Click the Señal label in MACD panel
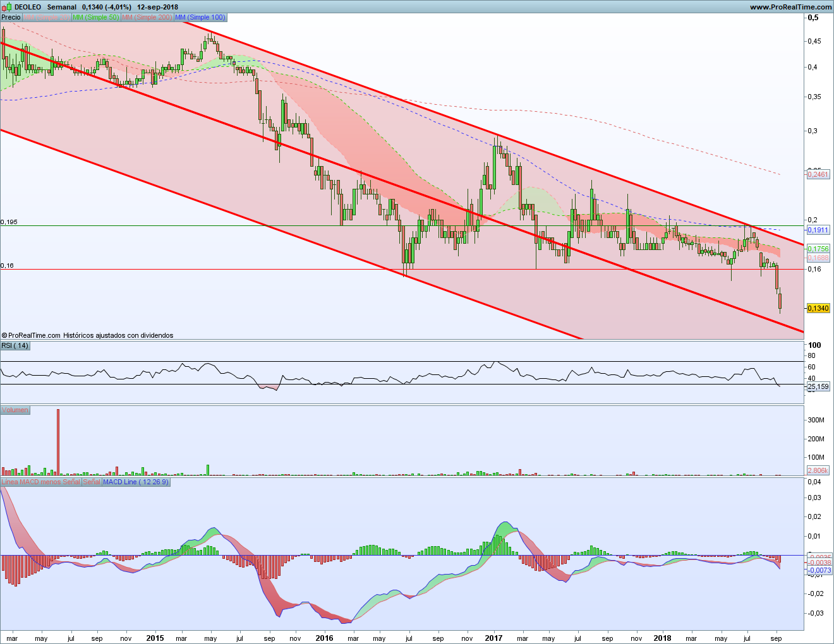834x644 pixels. click(91, 482)
